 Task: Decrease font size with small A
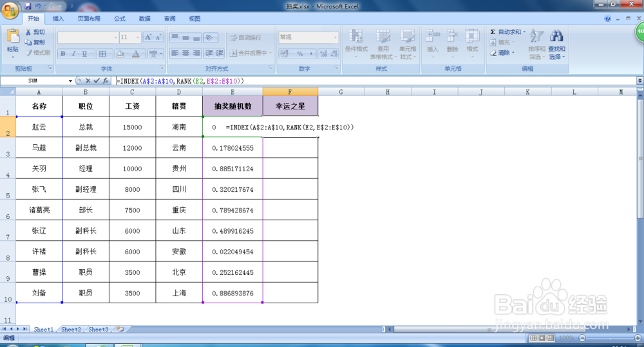[x=158, y=37]
